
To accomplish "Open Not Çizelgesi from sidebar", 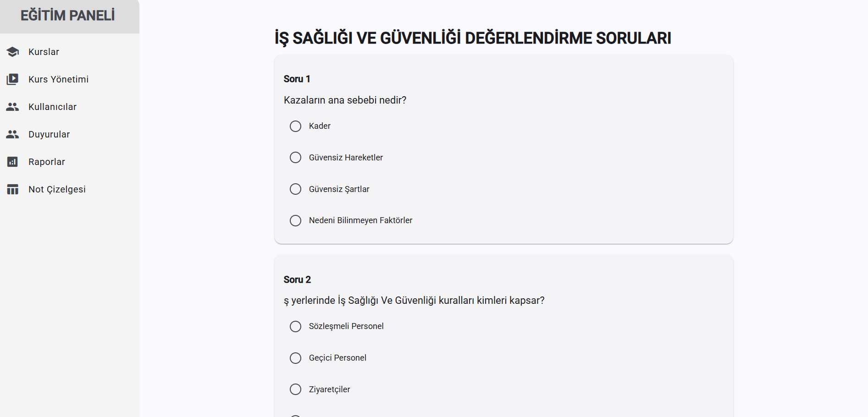I will (57, 189).
